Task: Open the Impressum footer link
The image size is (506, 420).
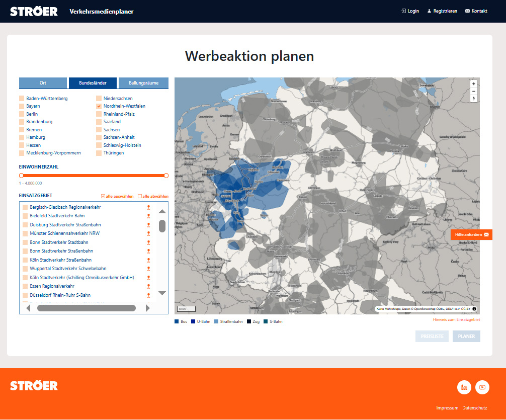Action: 447,408
